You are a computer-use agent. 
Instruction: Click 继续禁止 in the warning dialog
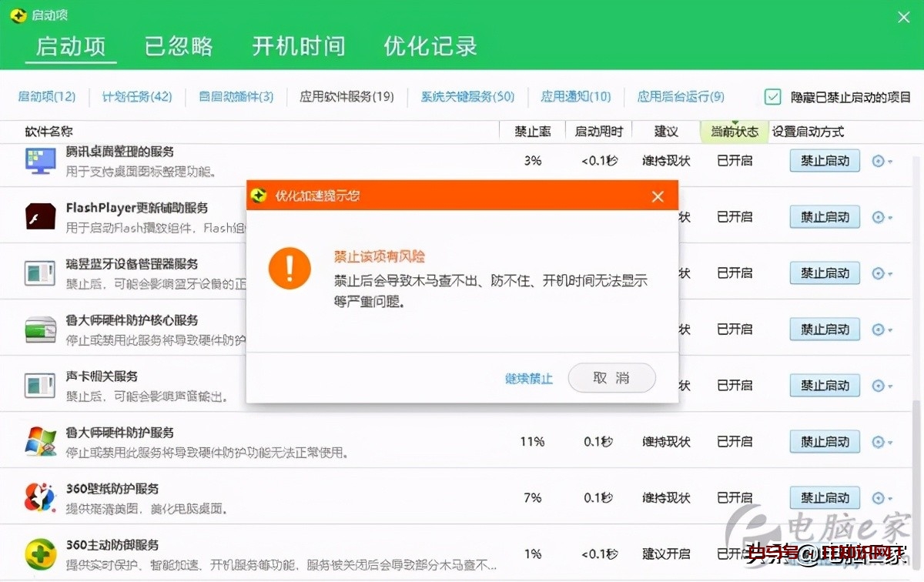pyautogui.click(x=528, y=378)
